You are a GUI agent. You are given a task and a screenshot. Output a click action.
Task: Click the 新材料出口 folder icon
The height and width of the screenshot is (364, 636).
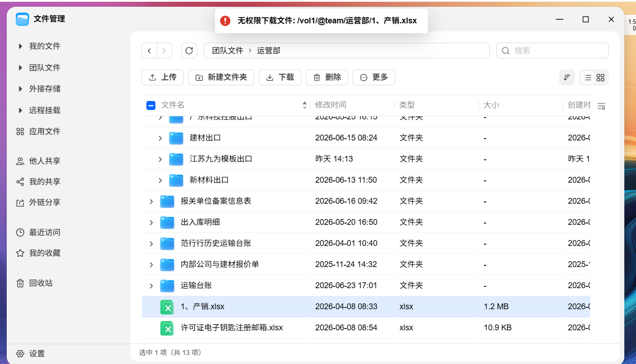tap(176, 180)
